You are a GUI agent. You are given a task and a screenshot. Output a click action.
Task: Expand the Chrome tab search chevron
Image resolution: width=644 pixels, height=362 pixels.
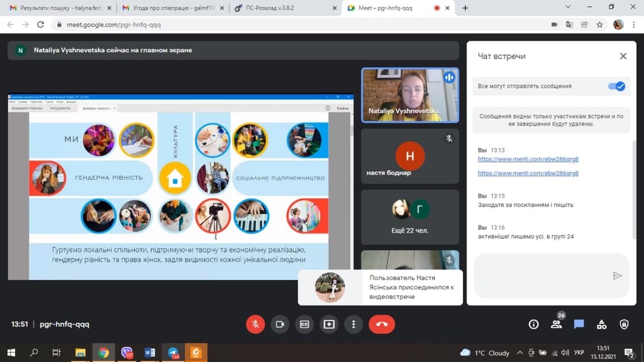point(568,8)
